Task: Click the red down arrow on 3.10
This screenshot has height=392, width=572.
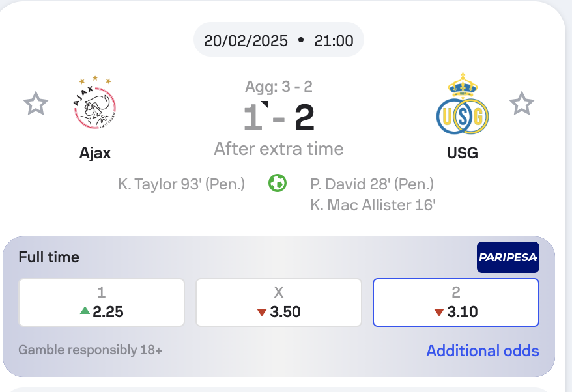Action: [439, 312]
